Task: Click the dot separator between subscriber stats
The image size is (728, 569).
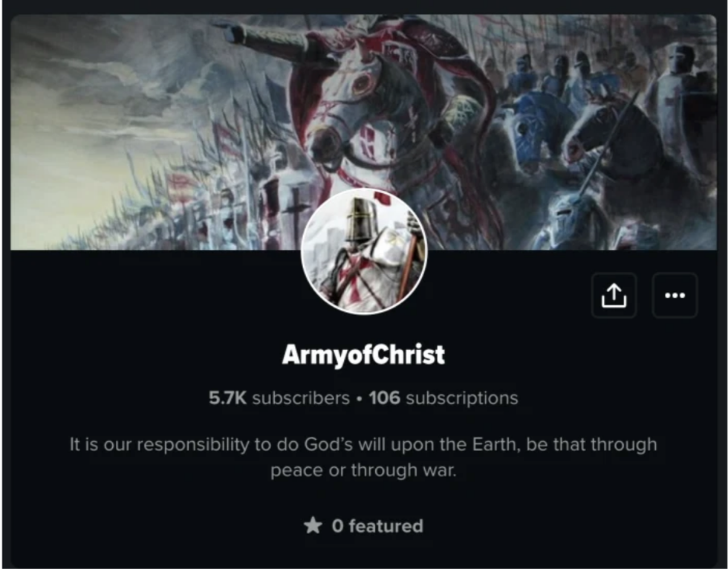Action: [x=360, y=399]
